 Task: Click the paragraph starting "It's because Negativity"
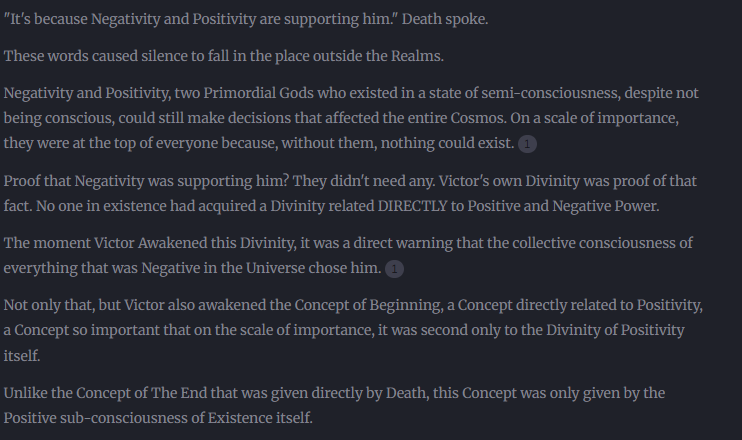[246, 19]
